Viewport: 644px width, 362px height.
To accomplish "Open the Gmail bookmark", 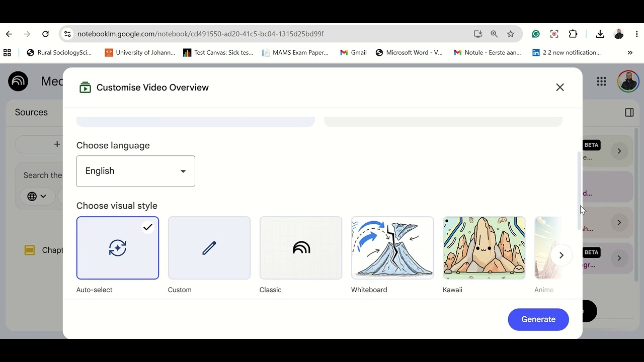I will [353, 52].
